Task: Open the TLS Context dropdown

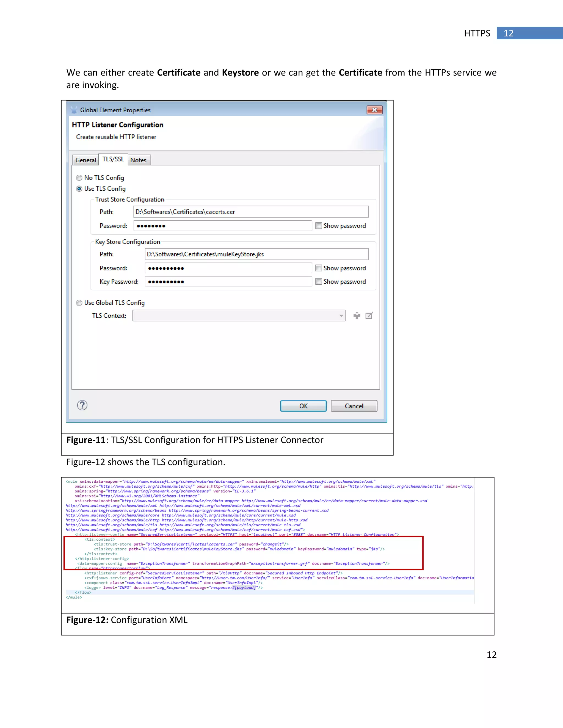Action: coord(239,315)
